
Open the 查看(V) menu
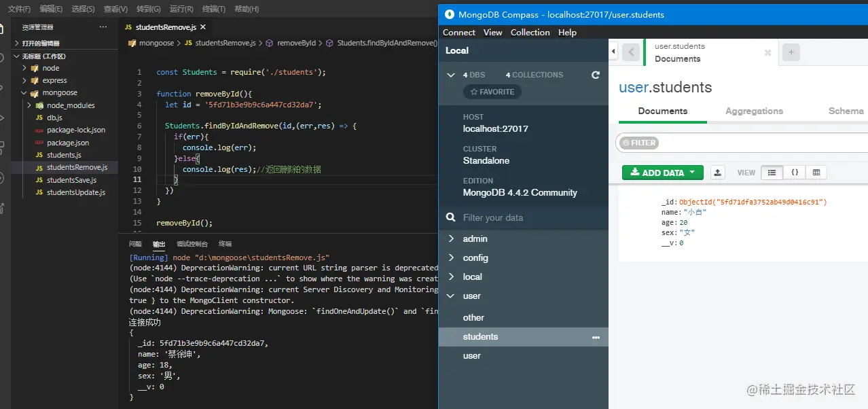(x=115, y=9)
